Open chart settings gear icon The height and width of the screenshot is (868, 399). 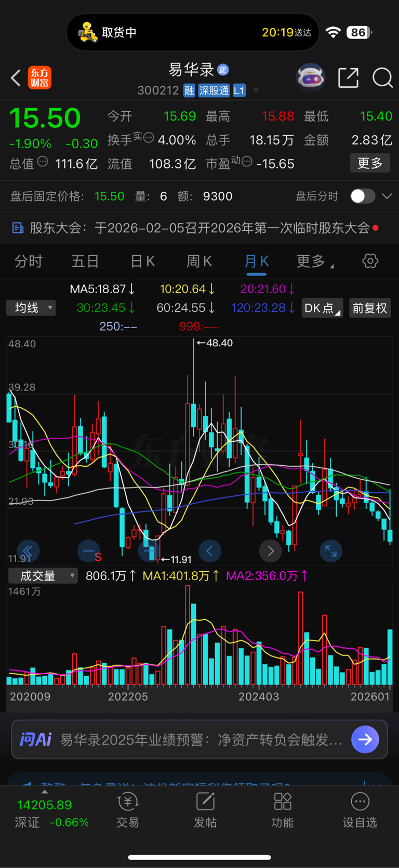coord(370,261)
